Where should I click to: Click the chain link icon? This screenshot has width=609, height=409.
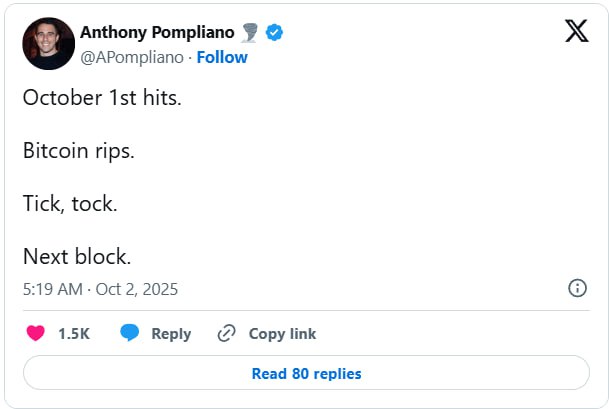(x=227, y=333)
